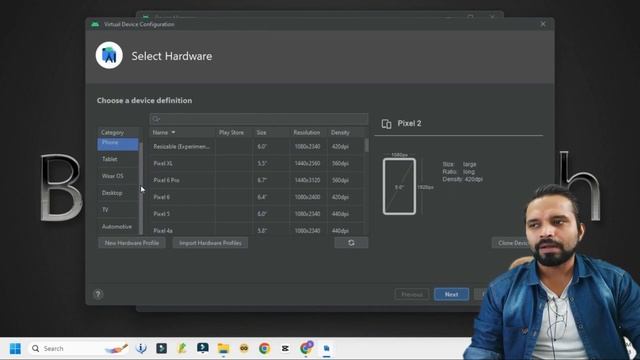This screenshot has height=360, width=640.
Task: Open the Chrome profile icon with badge
Action: tap(306, 348)
